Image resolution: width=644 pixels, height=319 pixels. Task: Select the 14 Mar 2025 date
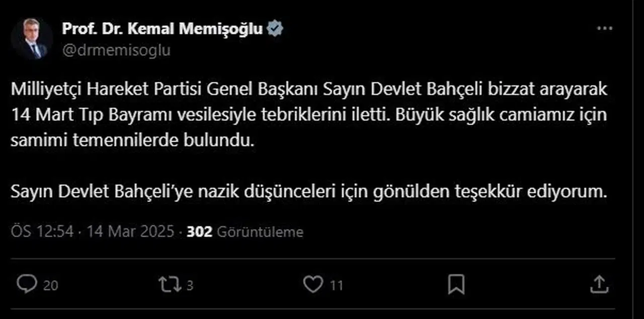pos(130,232)
